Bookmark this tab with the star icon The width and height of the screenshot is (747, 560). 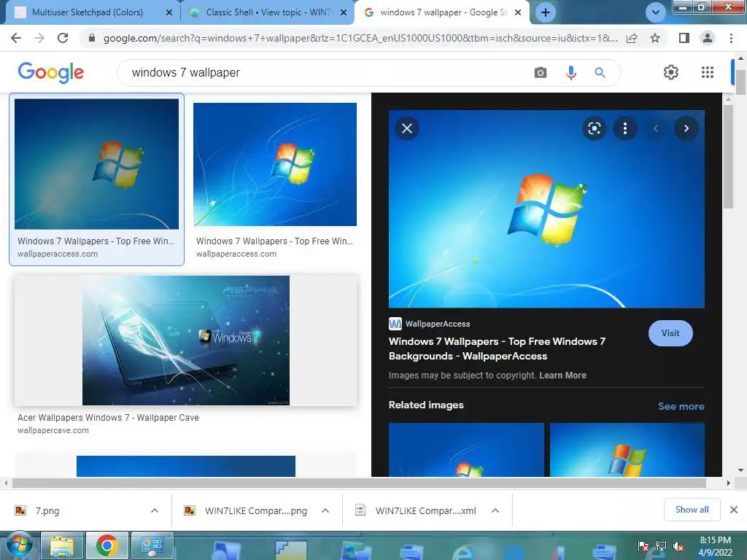click(656, 38)
